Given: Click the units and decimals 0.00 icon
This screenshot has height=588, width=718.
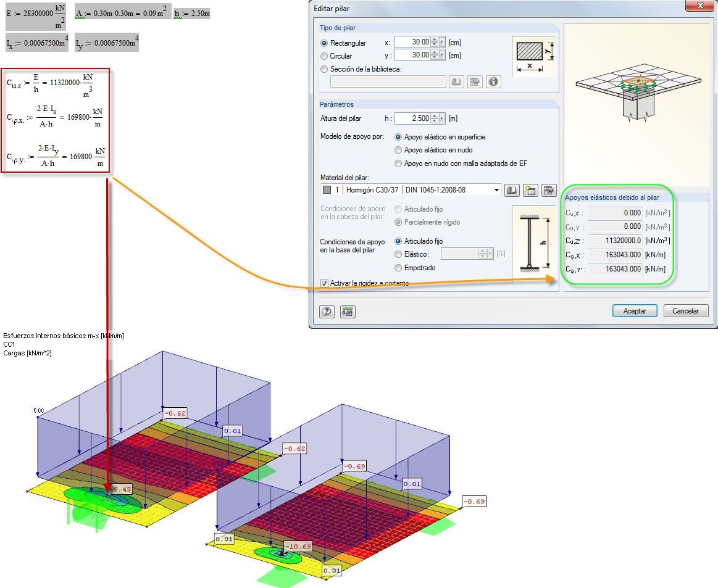Looking at the screenshot, I should coord(348,312).
